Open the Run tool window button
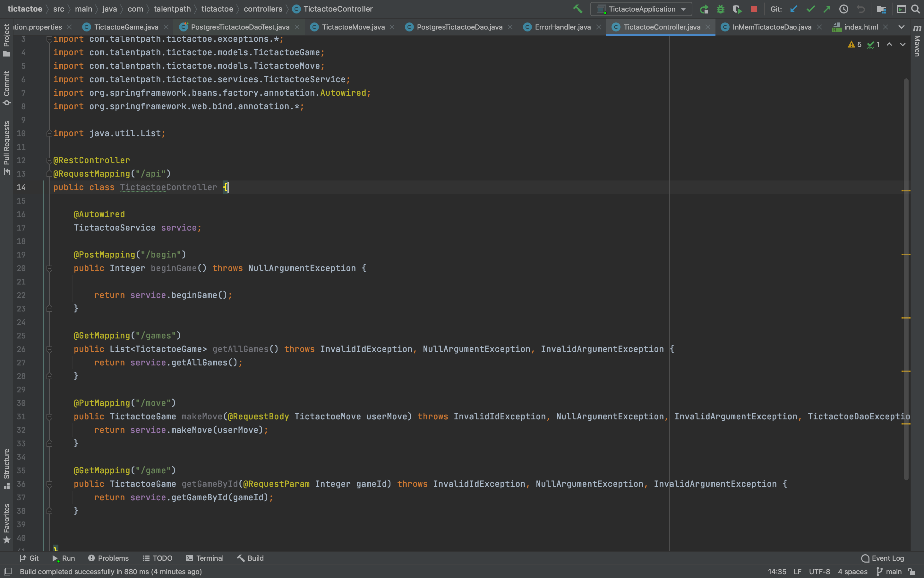Screen dimensions: 924x578 coord(64,558)
